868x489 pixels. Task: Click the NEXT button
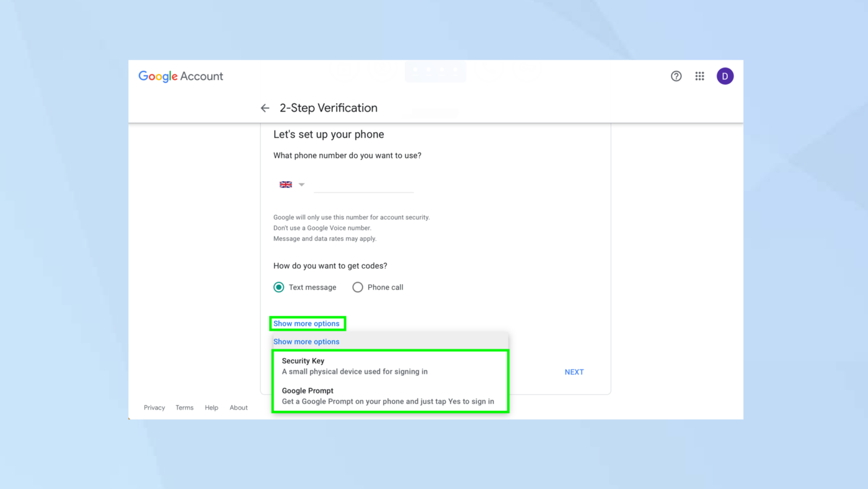click(574, 372)
